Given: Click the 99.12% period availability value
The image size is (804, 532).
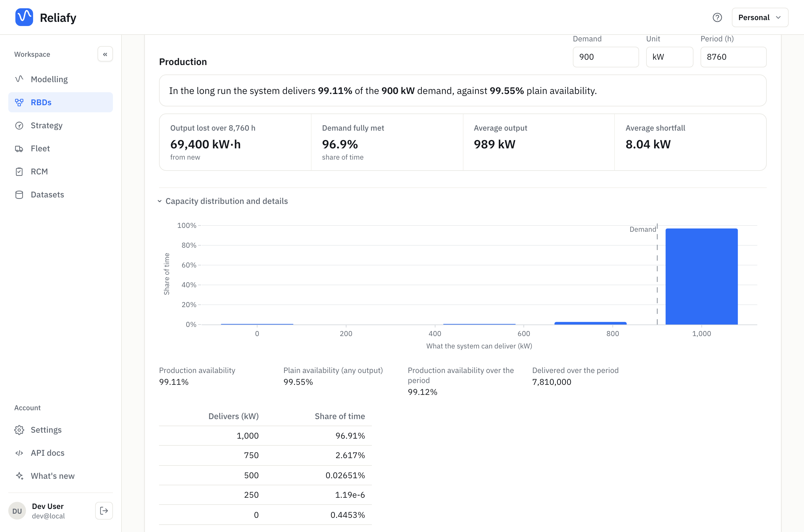Looking at the screenshot, I should [422, 392].
